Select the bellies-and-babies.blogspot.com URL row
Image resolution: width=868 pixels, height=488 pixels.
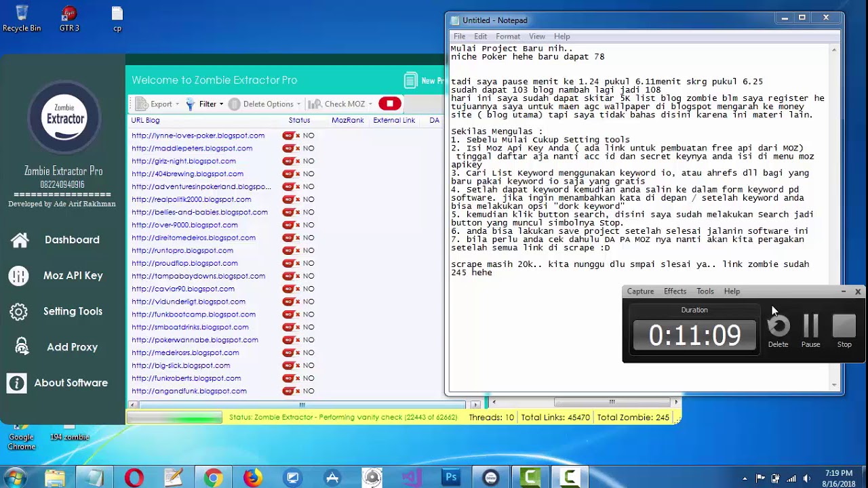[x=199, y=212]
